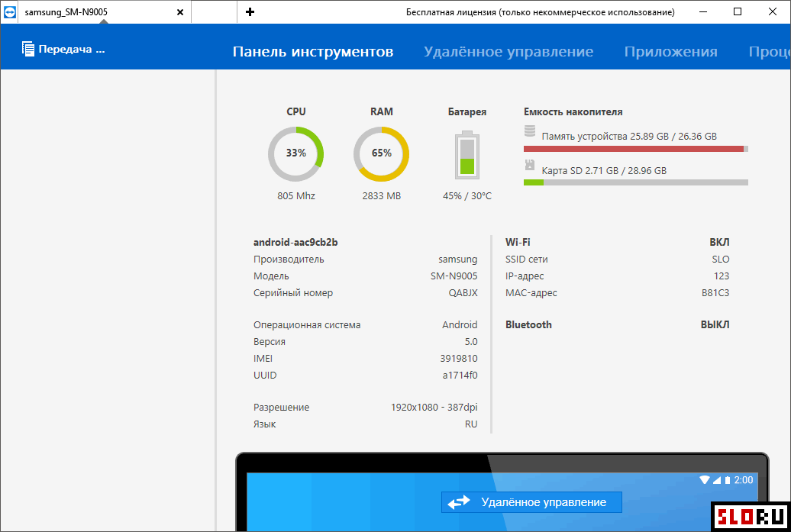The image size is (791, 532).
Task: Click the green SD card usage bar
Action: [x=533, y=182]
